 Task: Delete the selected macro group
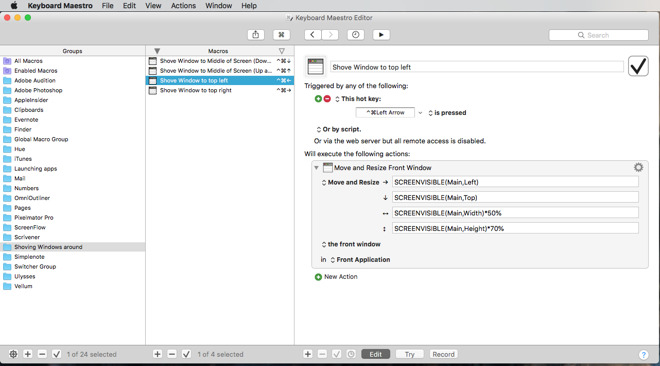42,354
